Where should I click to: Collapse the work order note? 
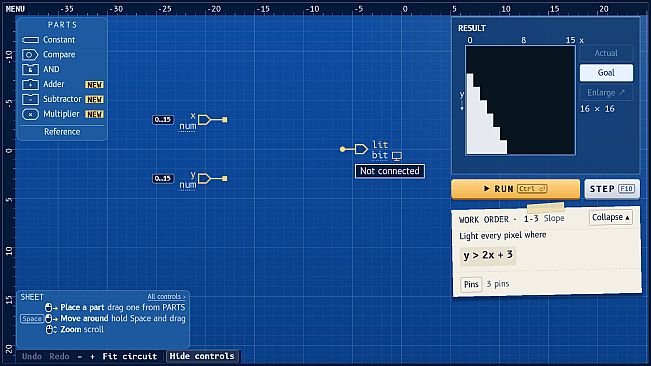[611, 217]
